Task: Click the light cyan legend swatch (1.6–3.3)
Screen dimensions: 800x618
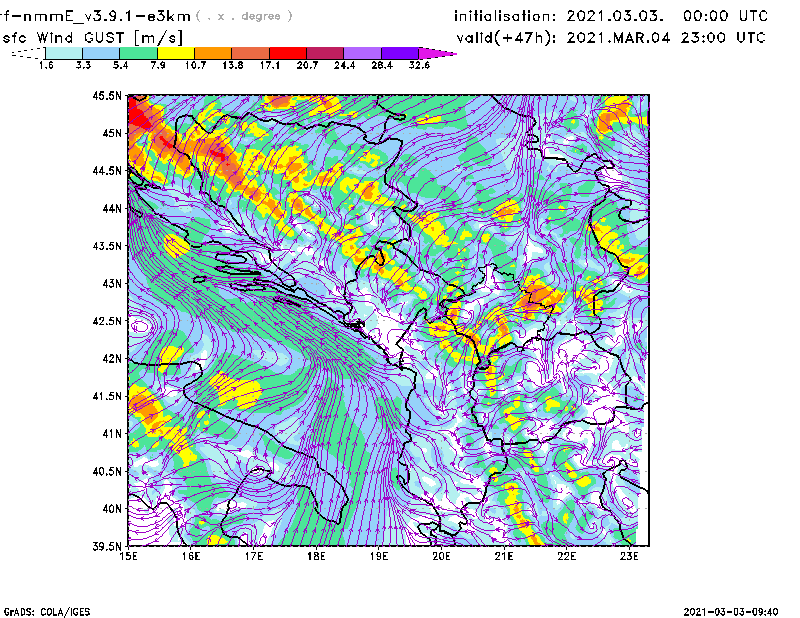Action: (64, 53)
